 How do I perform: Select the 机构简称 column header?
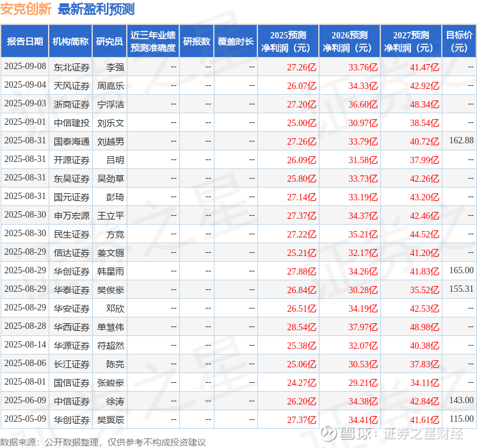pyautogui.click(x=70, y=42)
